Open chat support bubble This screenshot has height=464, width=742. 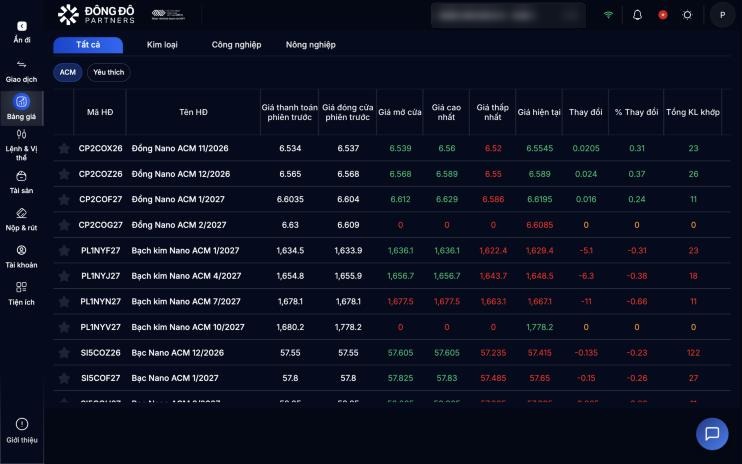click(712, 433)
